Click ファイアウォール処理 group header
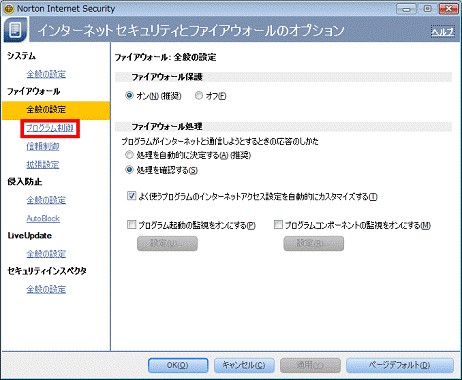 (x=283, y=127)
